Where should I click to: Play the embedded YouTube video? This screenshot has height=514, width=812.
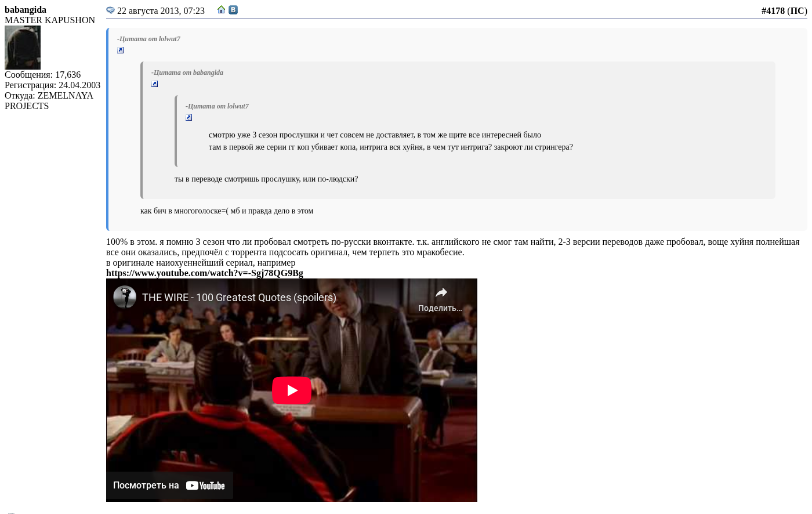(291, 390)
